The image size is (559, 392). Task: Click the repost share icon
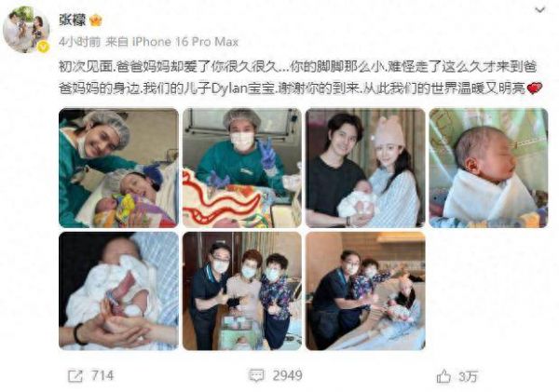[x=75, y=376]
